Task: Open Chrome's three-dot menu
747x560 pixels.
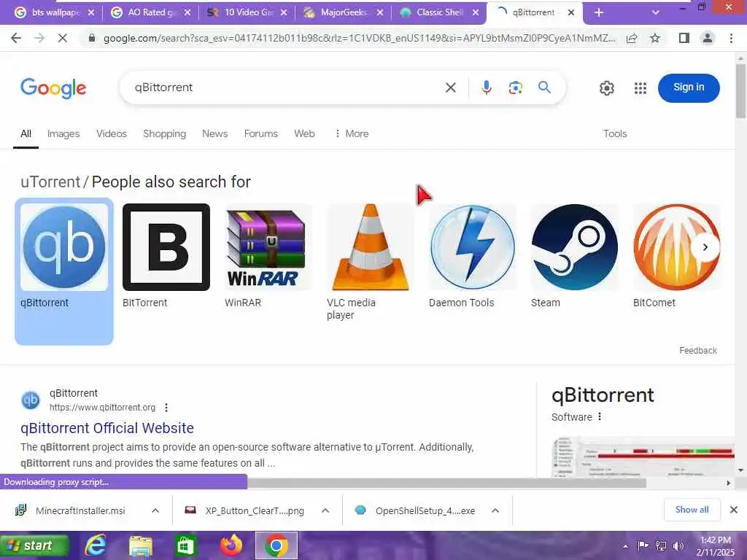Action: pyautogui.click(x=731, y=38)
